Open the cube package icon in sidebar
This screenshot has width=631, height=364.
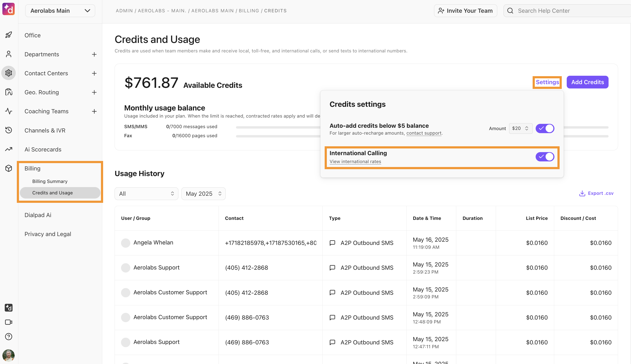(x=8, y=168)
